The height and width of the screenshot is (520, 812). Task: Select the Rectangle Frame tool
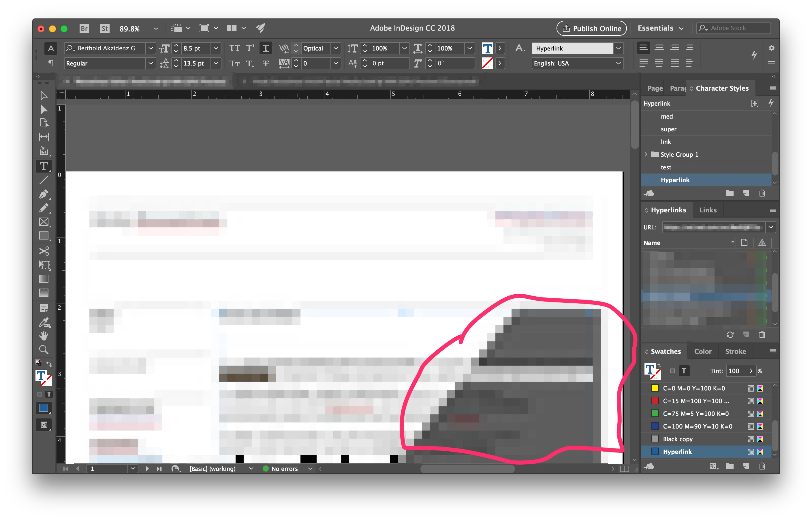pyautogui.click(x=44, y=222)
